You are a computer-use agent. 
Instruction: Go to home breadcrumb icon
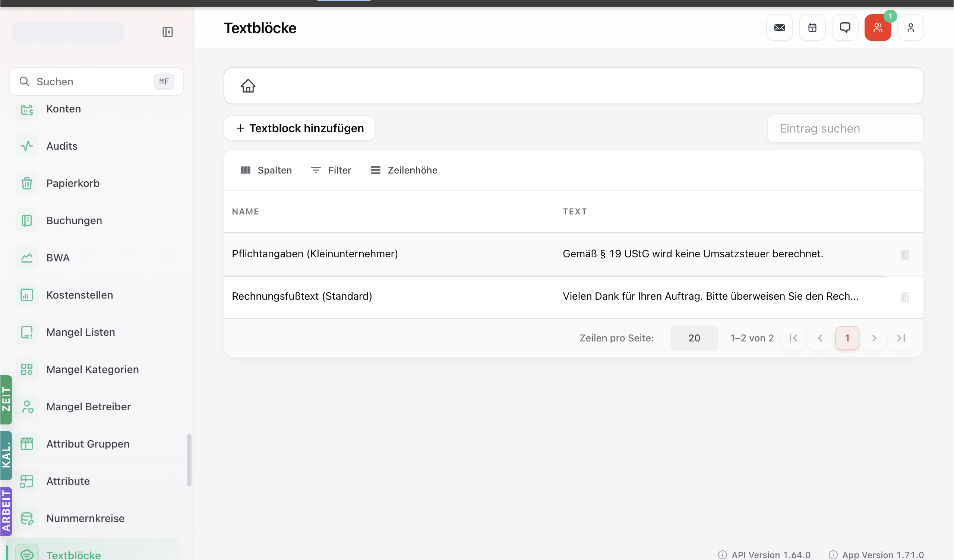point(248,86)
